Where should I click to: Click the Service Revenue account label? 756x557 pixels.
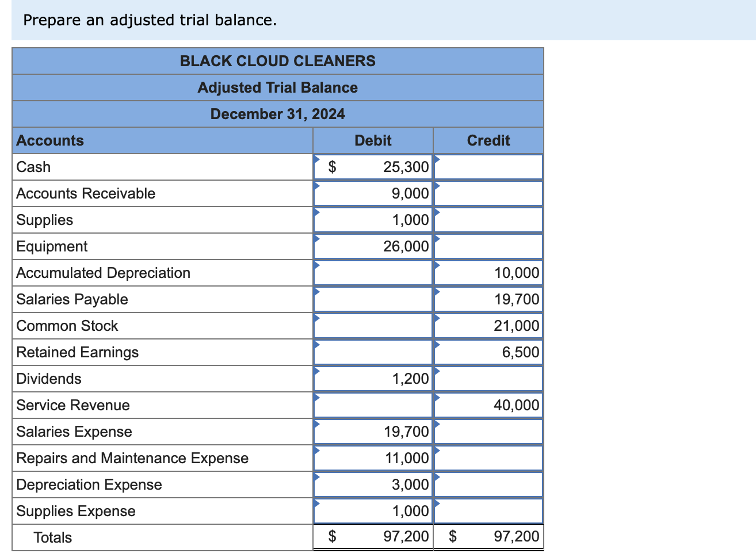[73, 405]
